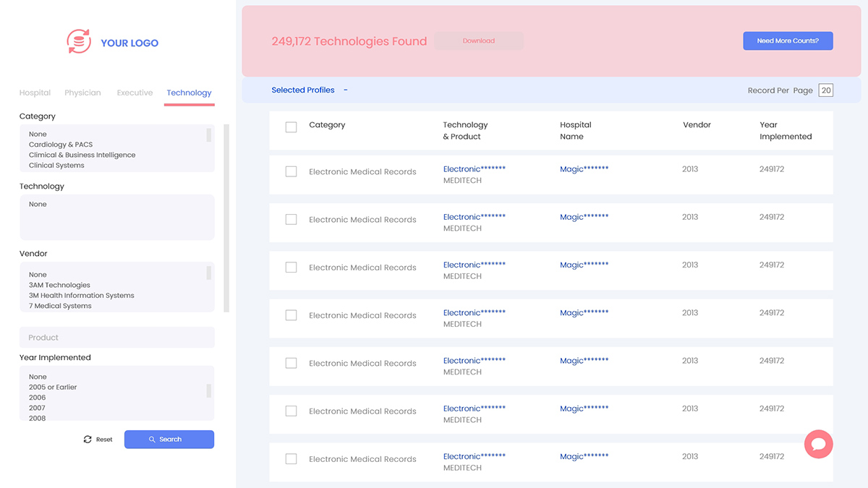The image size is (868, 488).
Task: Click the logo icon beside YOUR LOGO
Action: [79, 42]
